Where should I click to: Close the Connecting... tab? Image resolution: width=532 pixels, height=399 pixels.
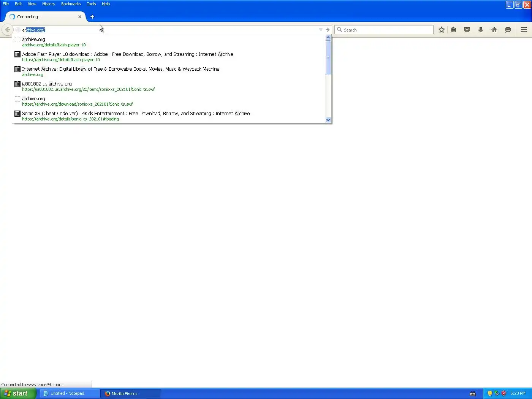click(x=80, y=17)
